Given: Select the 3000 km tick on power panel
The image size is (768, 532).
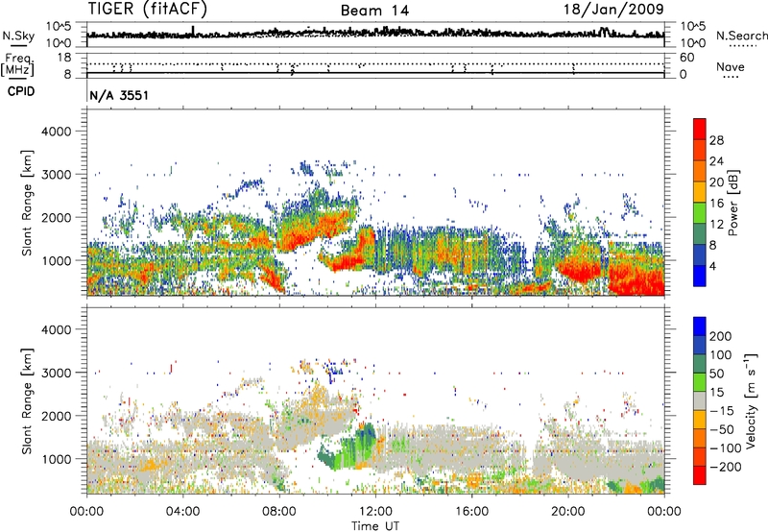Looking at the screenshot, I should [56, 175].
